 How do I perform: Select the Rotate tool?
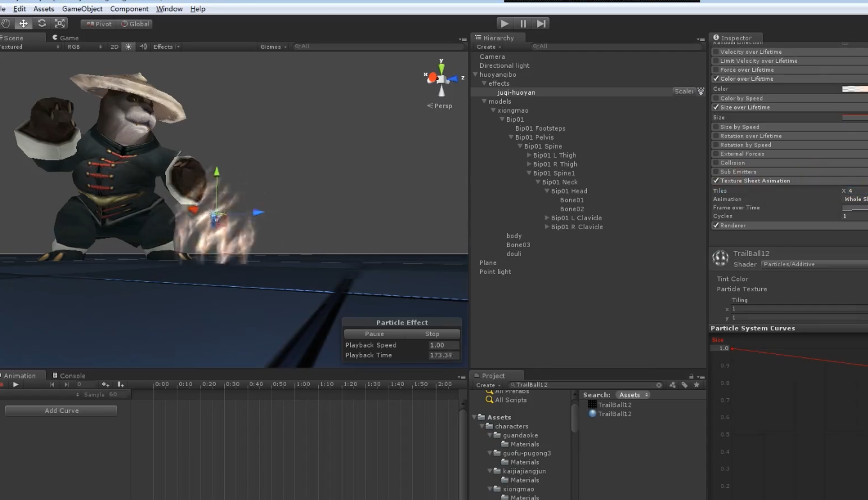pos(42,24)
